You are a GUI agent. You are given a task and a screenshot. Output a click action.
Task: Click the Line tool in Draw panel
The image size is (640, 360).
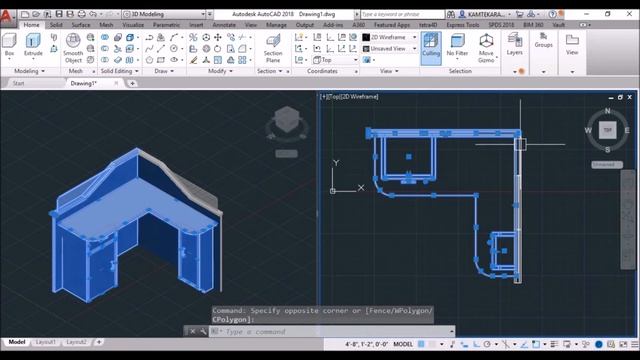(x=161, y=49)
